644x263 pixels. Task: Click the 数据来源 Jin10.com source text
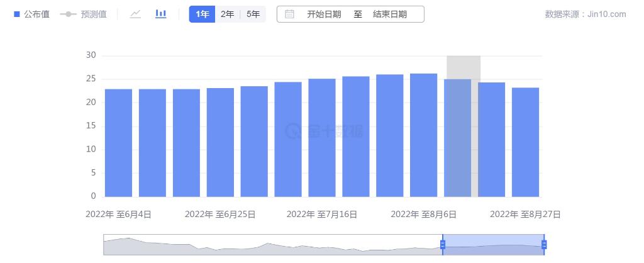585,14
